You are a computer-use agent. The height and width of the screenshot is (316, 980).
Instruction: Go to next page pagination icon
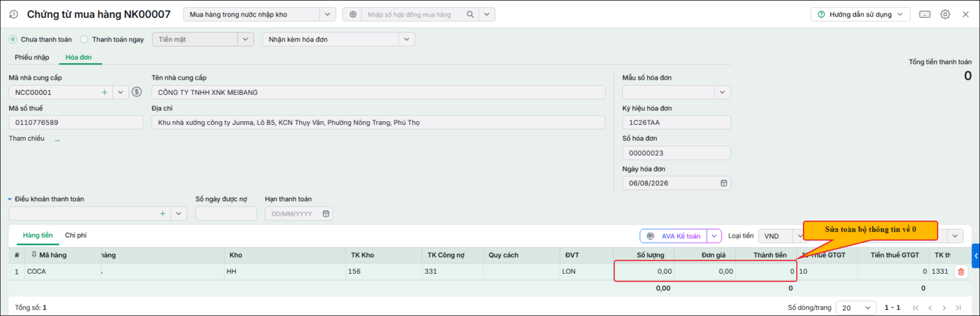pos(944,307)
